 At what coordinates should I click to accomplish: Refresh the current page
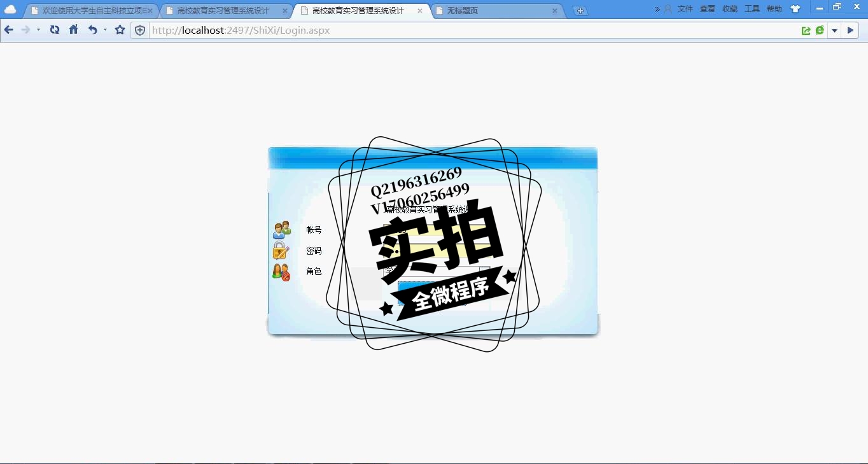[55, 30]
